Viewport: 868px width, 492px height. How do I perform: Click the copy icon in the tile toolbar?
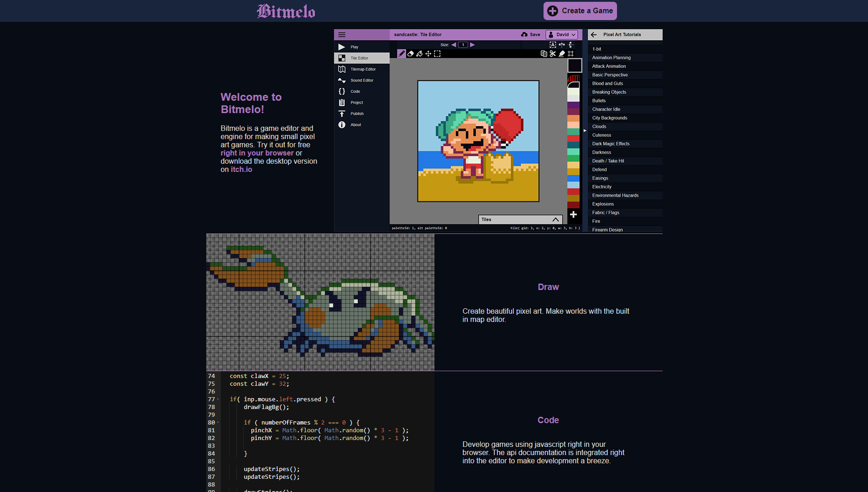point(544,54)
